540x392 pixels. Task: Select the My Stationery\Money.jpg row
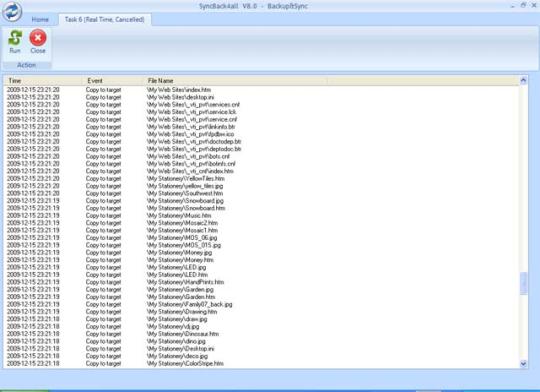point(261,253)
